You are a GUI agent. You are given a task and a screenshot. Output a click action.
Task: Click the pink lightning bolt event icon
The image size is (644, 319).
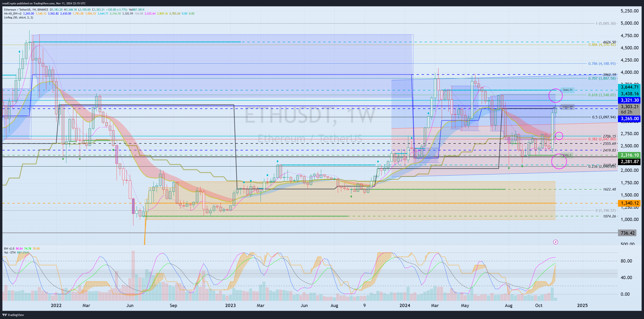point(556,242)
